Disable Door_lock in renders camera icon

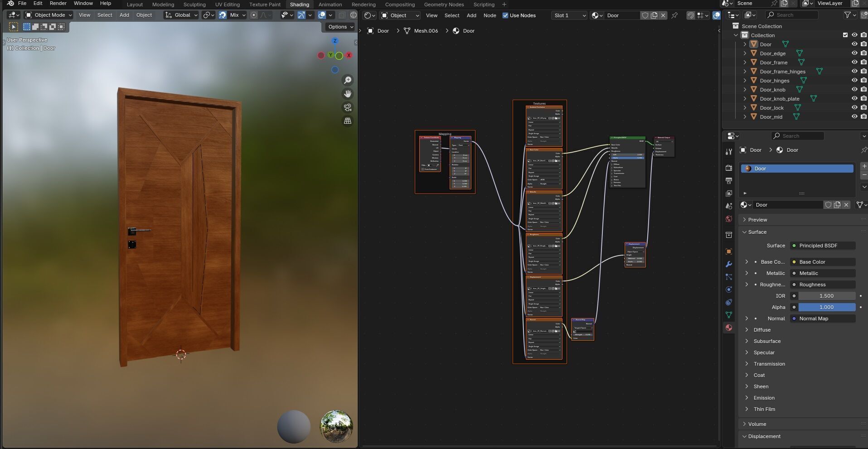pos(863,108)
